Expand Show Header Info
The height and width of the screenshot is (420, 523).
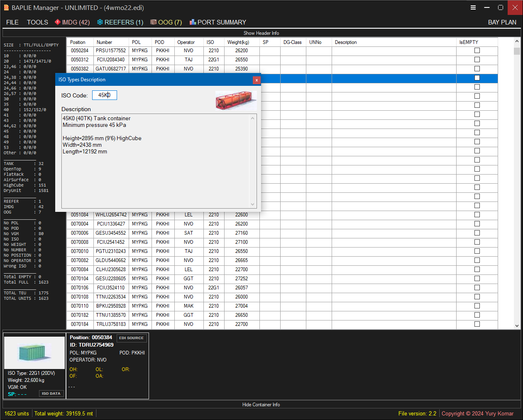tap(261, 33)
